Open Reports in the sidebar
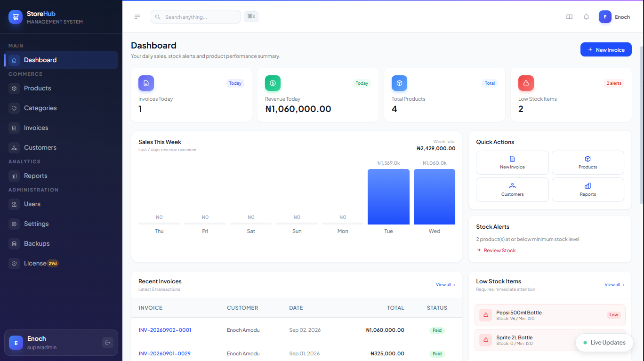The height and width of the screenshot is (361, 644). (x=61, y=176)
